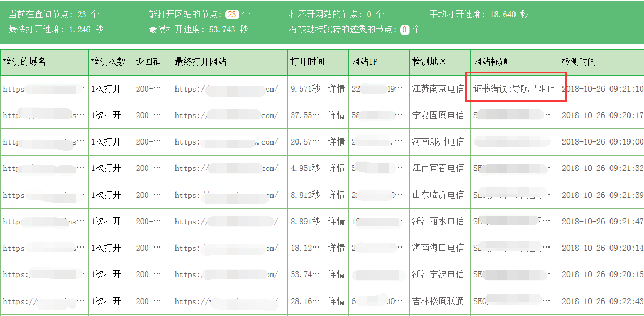Click 详情 next to 4.951秒 open time
This screenshot has width=644, height=316.
[336, 168]
